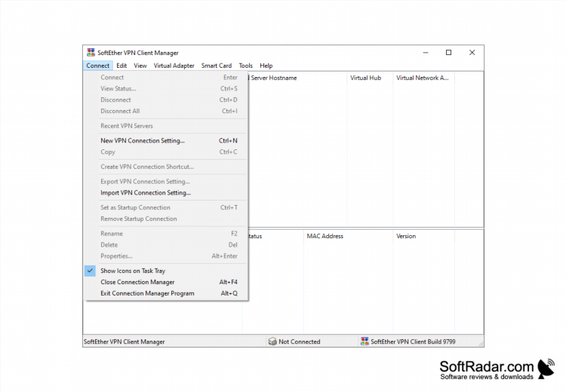The height and width of the screenshot is (392, 566).
Task: Open the Connect menu
Action: pos(98,66)
